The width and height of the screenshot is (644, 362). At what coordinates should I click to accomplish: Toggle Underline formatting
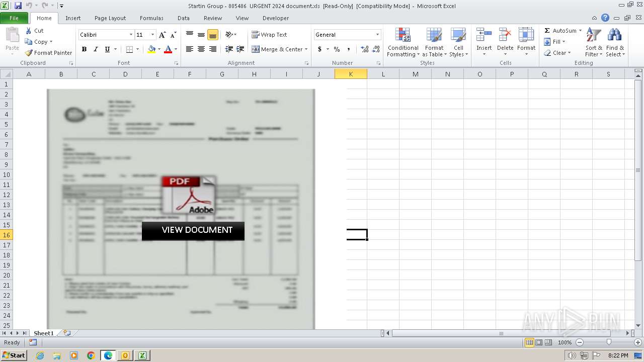107,49
